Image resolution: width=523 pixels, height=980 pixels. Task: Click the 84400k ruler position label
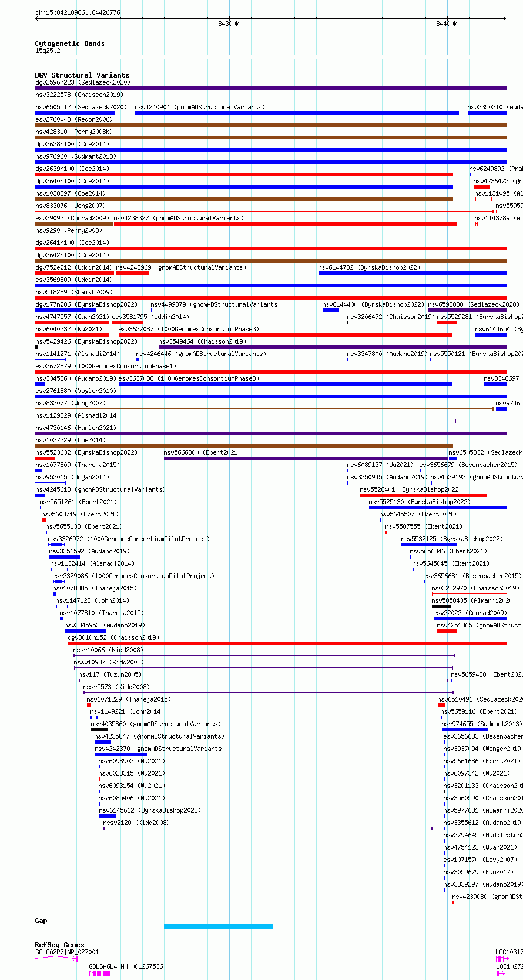coord(447,24)
